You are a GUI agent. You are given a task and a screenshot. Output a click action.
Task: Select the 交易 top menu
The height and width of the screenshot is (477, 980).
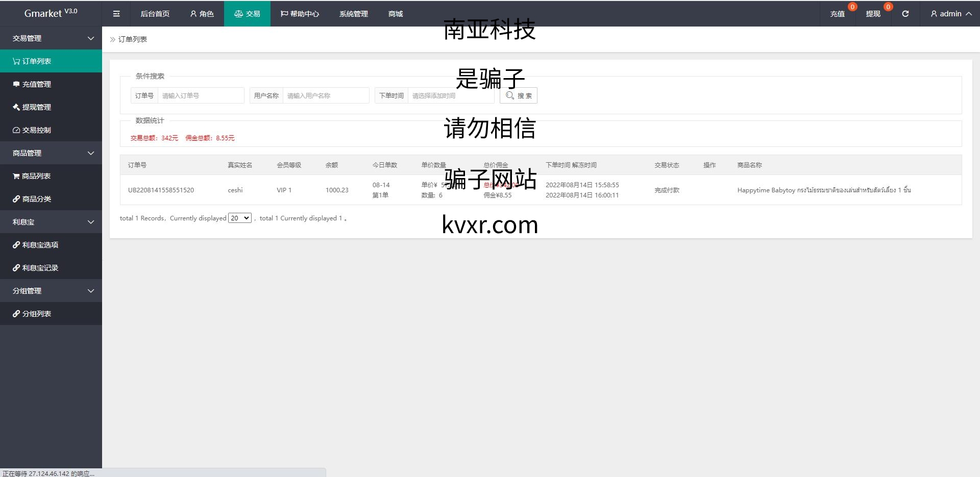pyautogui.click(x=247, y=14)
